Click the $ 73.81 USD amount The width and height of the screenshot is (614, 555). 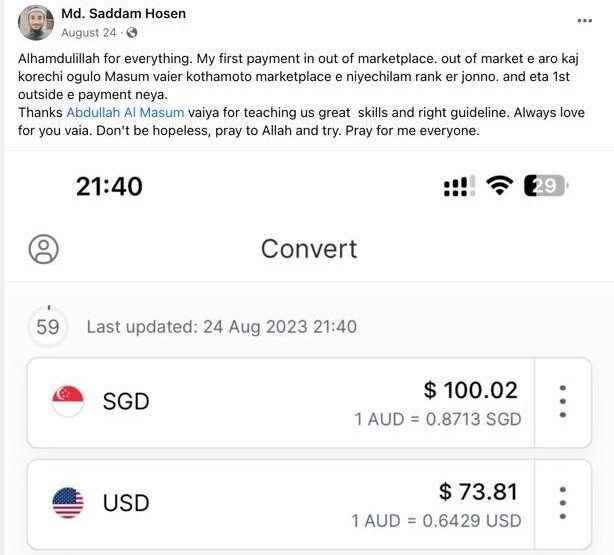point(479,491)
